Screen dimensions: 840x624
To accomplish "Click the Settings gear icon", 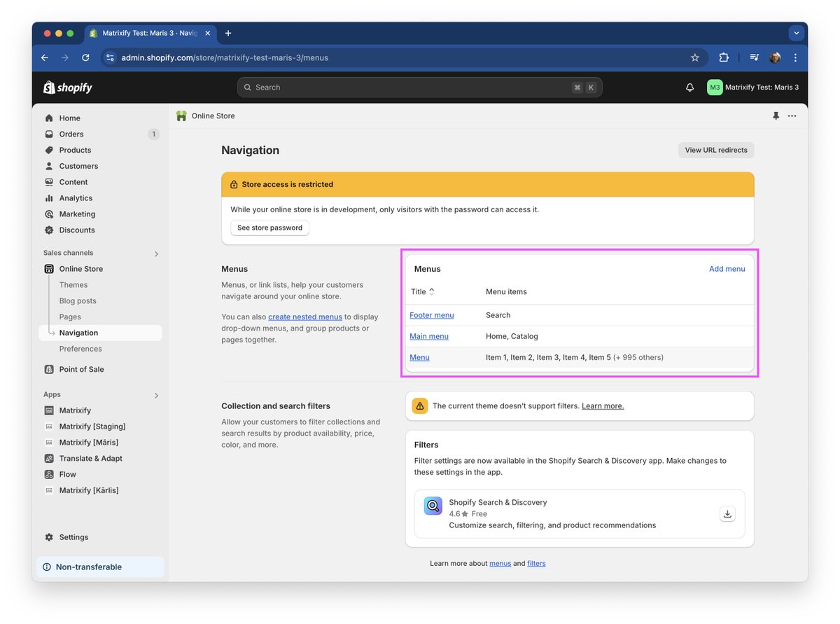I will click(49, 537).
